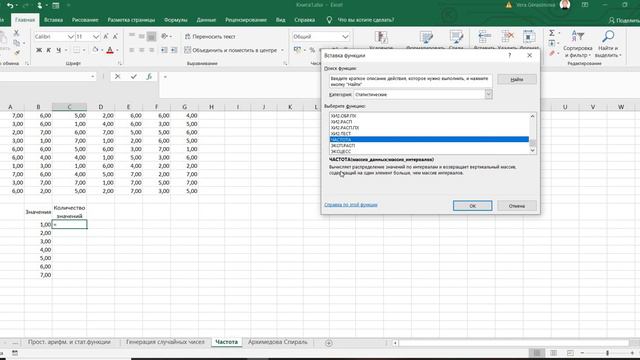Switch to the 'Архимедова Спираль' sheet tab
This screenshot has width=640, height=360.
coord(278,342)
